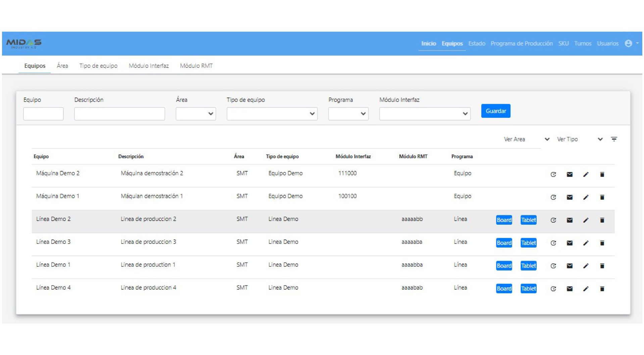Open the user account icon in header
644x355 pixels.
coord(628,43)
